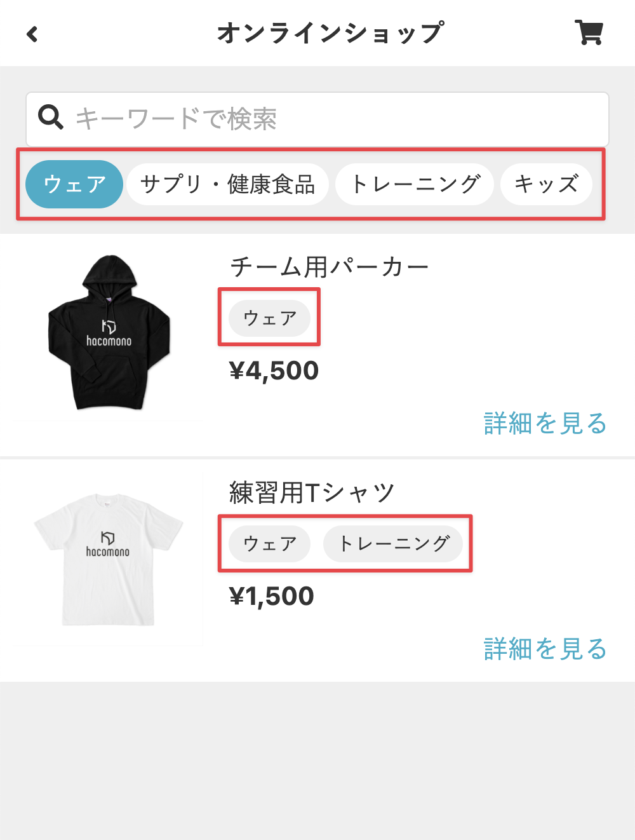Click the search magnifier icon
The height and width of the screenshot is (840, 635).
coord(51,118)
